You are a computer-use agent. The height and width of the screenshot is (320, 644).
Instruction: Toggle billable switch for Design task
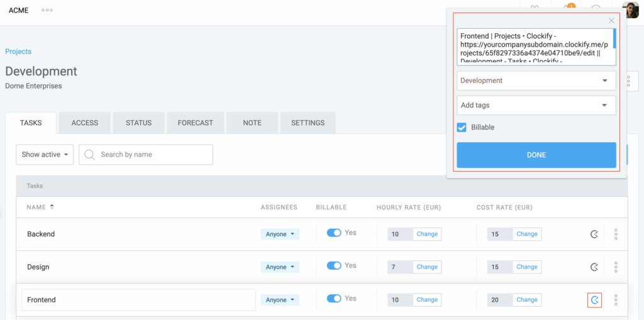[334, 265]
